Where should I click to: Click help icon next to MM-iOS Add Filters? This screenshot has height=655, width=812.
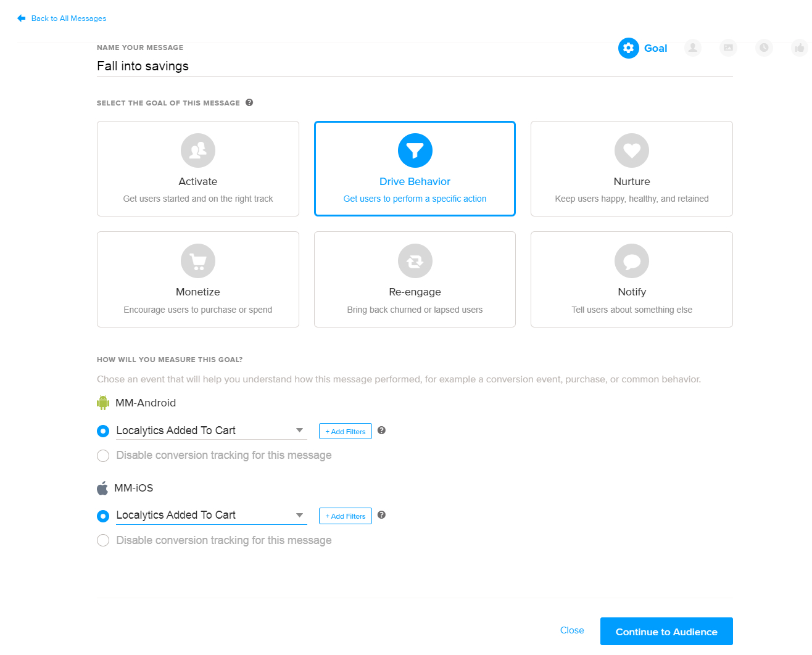(x=381, y=515)
